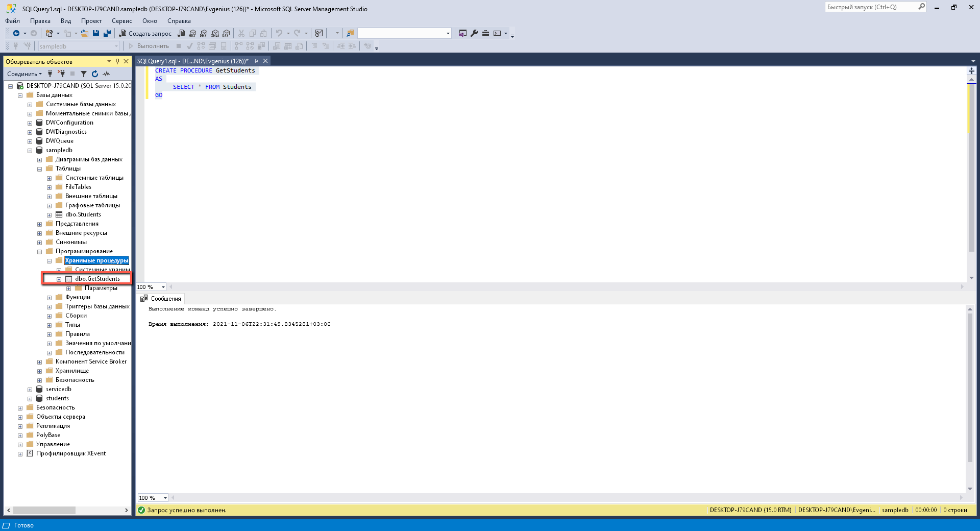Open Properties wrench icon in toolbar
This screenshot has height=531, width=980.
(x=474, y=33)
